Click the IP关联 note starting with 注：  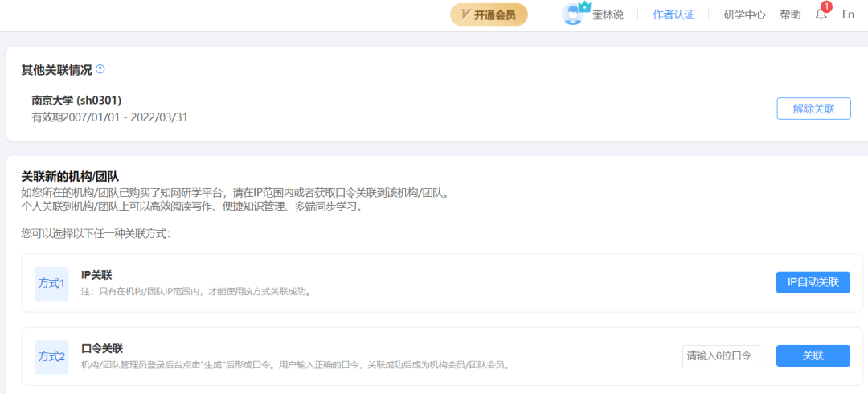click(x=195, y=292)
